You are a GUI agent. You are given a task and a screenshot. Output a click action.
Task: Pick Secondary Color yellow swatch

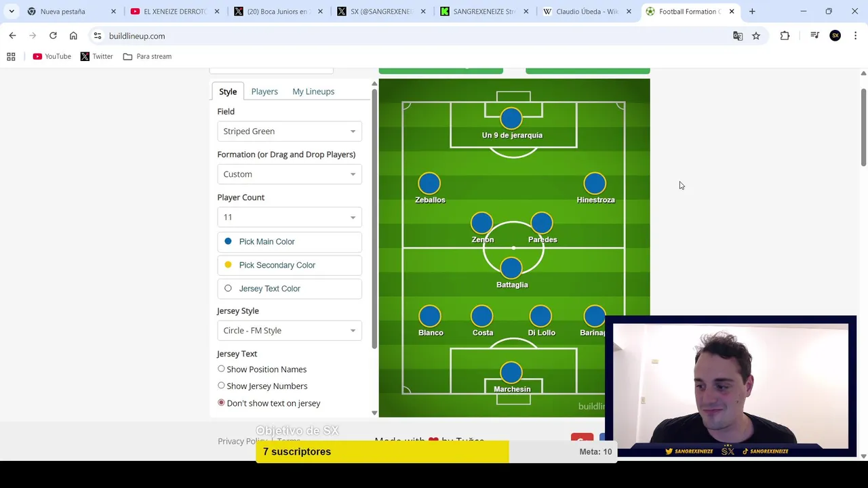click(x=228, y=265)
